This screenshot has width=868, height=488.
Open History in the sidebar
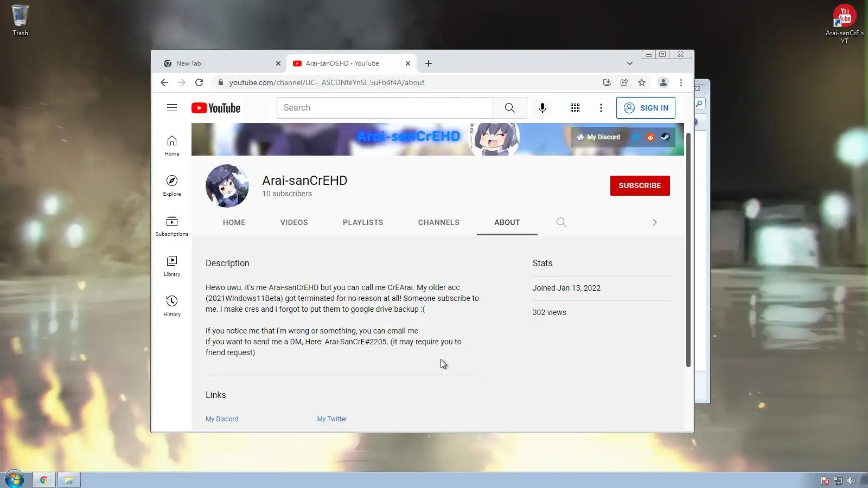tap(172, 306)
